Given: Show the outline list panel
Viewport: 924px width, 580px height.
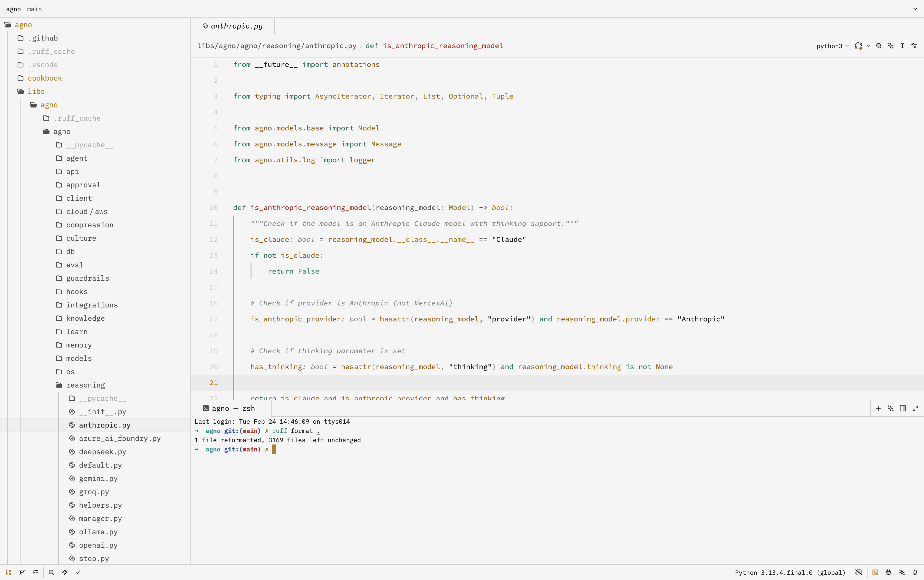Looking at the screenshot, I should pyautogui.click(x=35, y=572).
